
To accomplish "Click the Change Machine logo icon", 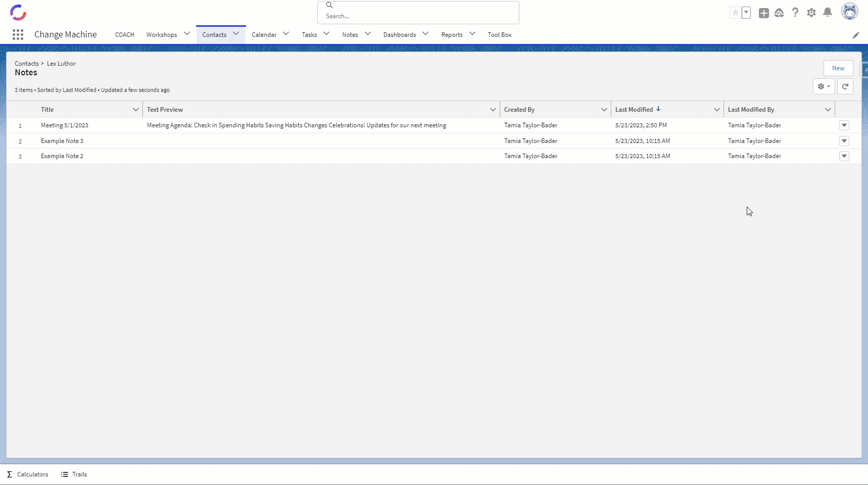I will pos(18,12).
